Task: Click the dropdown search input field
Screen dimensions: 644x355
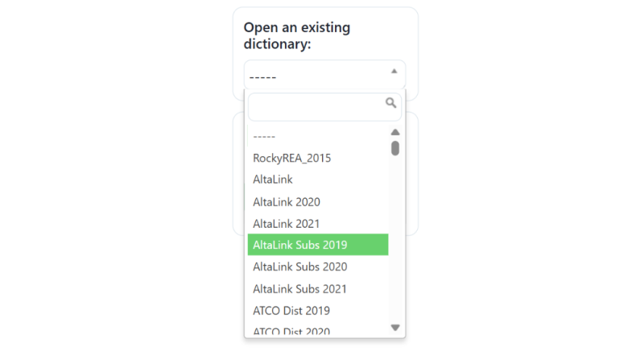Action: click(x=324, y=107)
